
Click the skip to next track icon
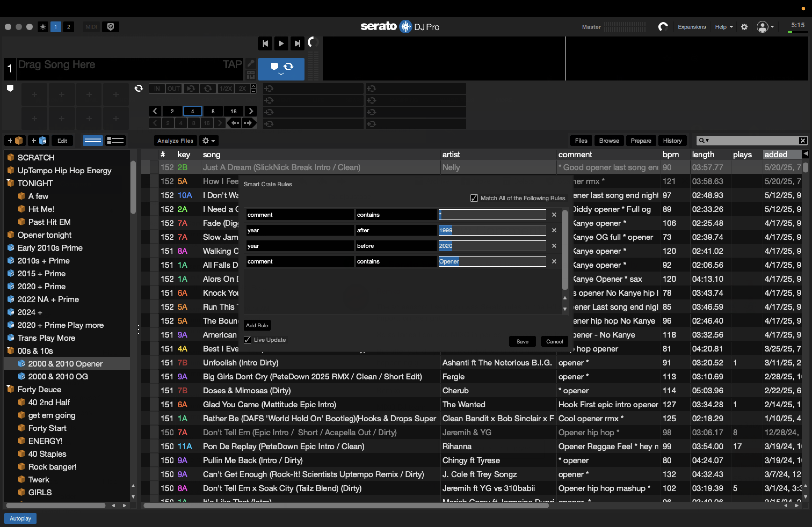pos(297,43)
